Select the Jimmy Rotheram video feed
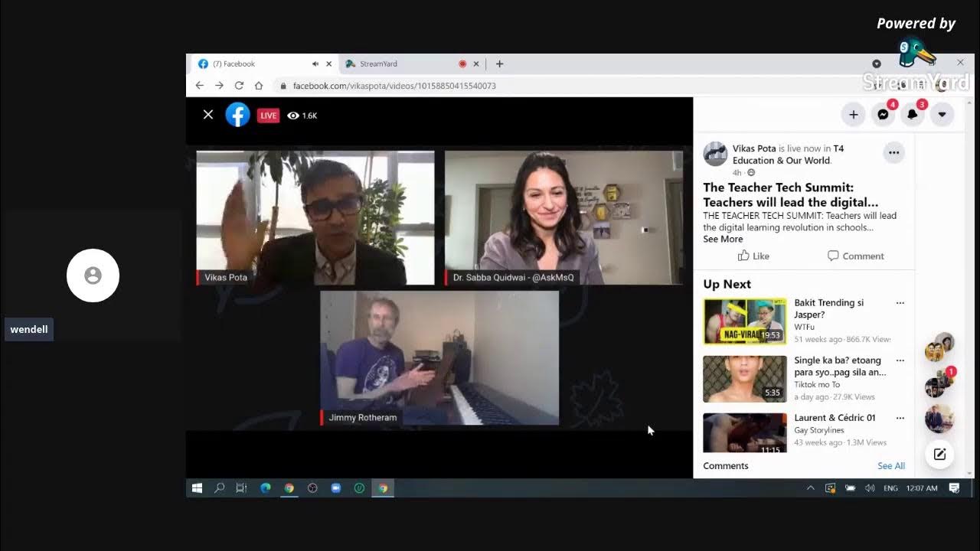 point(439,358)
